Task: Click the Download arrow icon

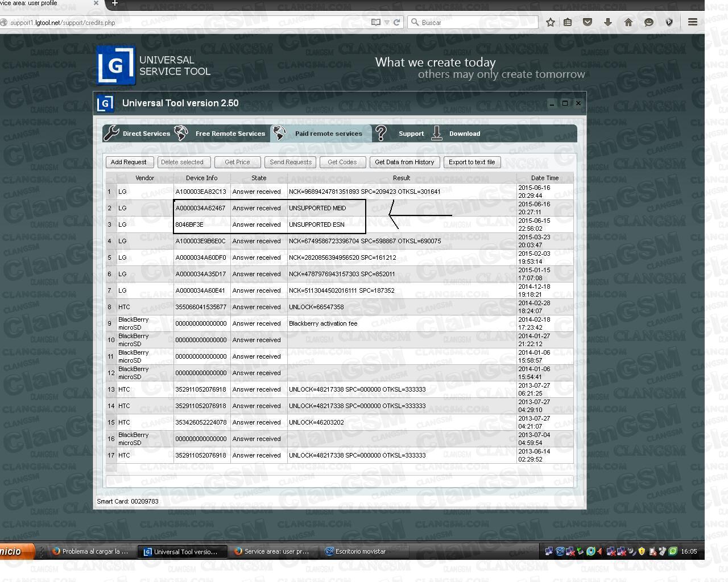Action: tap(437, 133)
